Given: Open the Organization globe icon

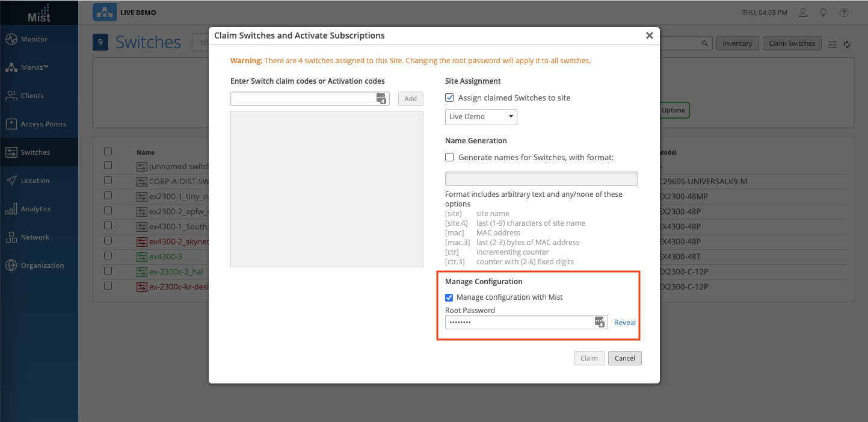Looking at the screenshot, I should 11,265.
